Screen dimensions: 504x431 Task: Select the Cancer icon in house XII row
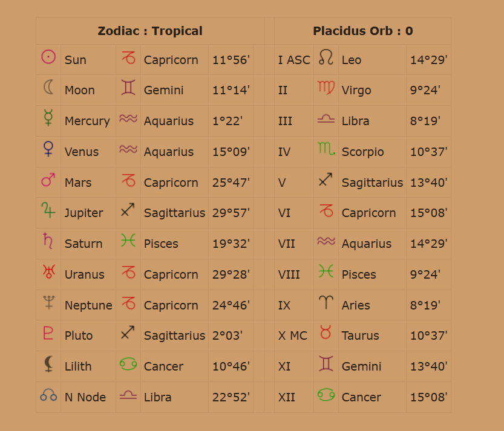(x=326, y=395)
